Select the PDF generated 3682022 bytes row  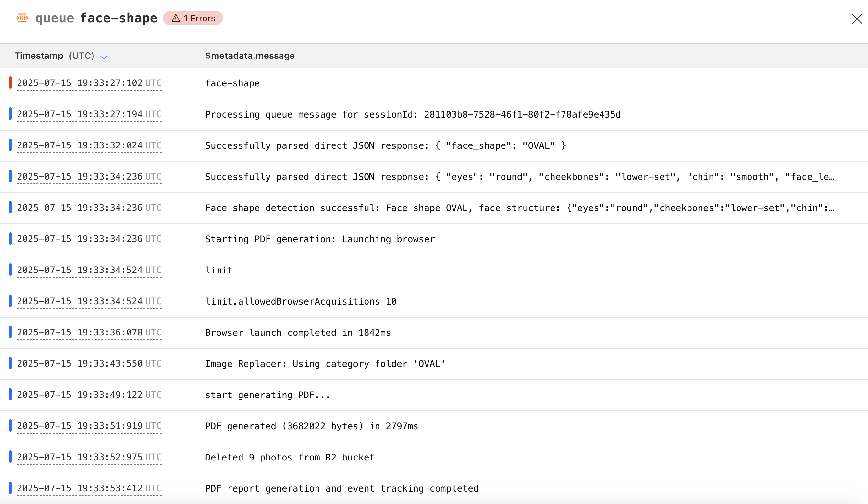coord(311,426)
